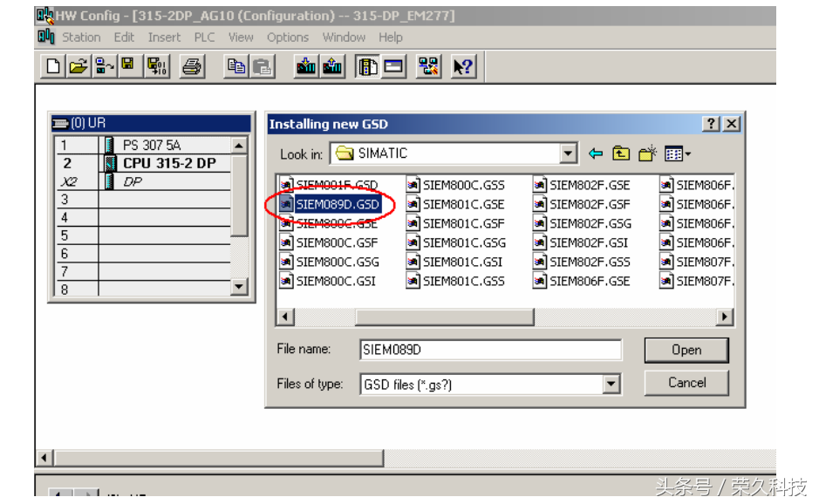
Task: Open the View Menu dropdown in dialog
Action: (x=677, y=153)
